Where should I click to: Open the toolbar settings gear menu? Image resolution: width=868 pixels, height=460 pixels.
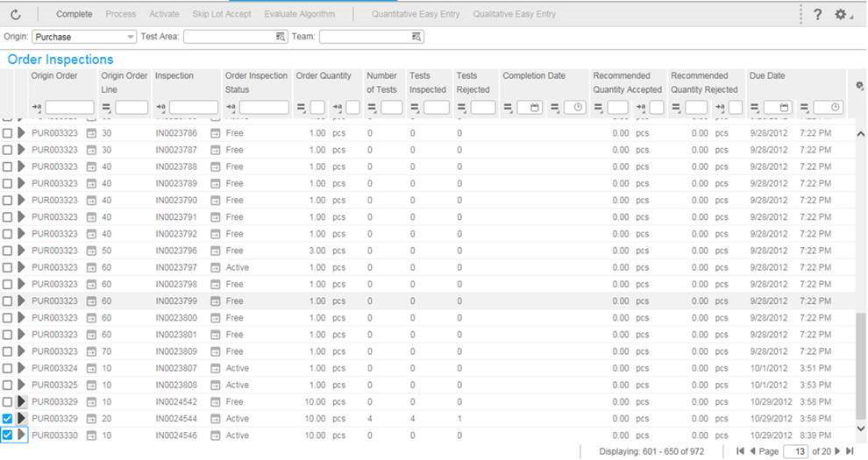(x=841, y=15)
